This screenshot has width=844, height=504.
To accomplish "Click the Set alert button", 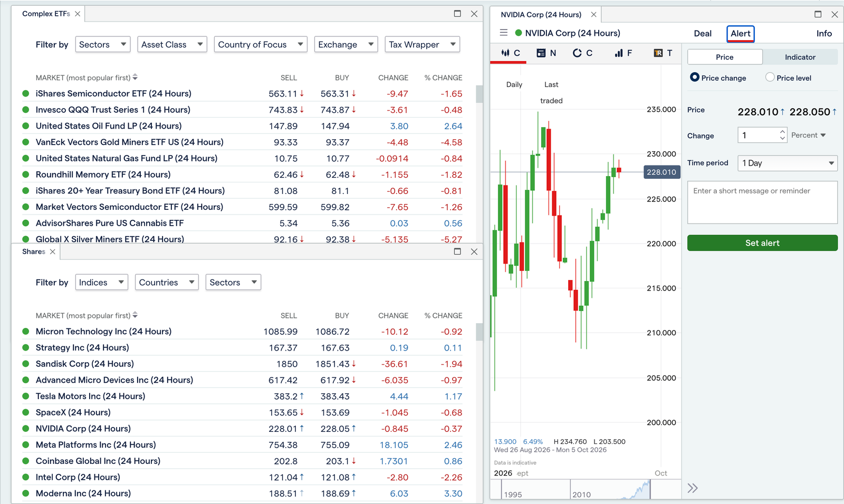I will point(762,243).
